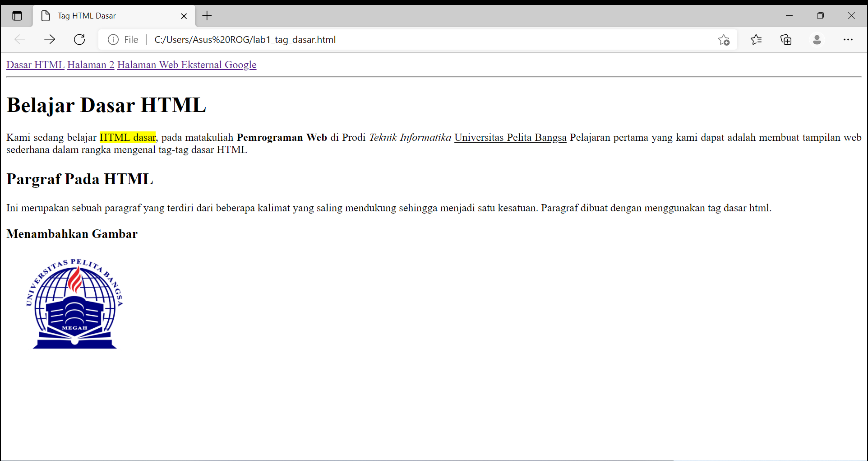This screenshot has width=868, height=461.
Task: Click the Pargraf Pada HTML heading
Action: [80, 179]
